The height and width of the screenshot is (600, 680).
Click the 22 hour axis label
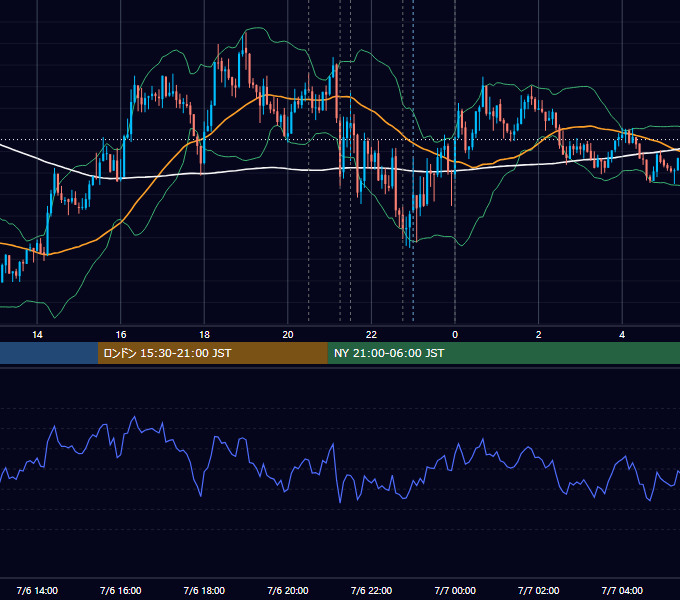click(371, 335)
